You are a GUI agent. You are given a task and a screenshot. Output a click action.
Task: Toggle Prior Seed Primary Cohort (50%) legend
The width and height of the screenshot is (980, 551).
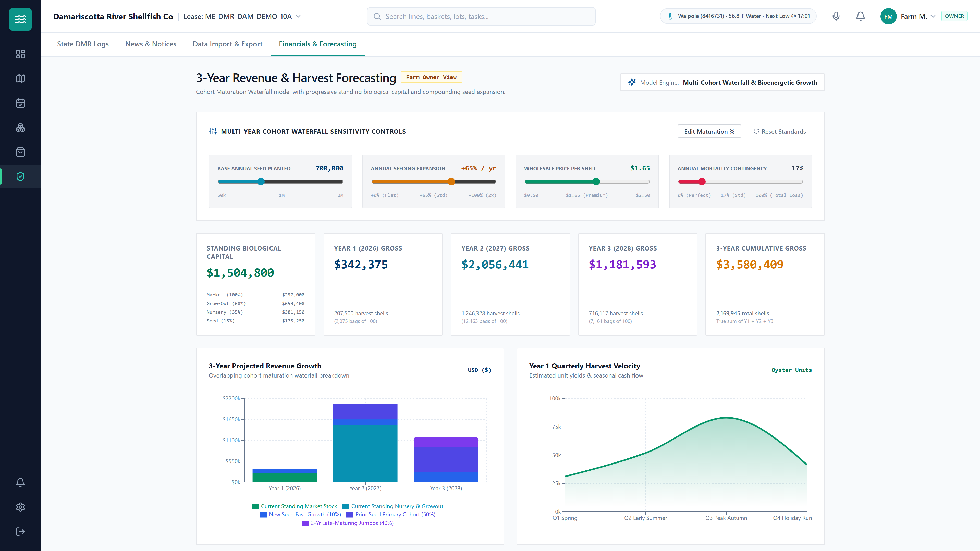[x=391, y=515]
